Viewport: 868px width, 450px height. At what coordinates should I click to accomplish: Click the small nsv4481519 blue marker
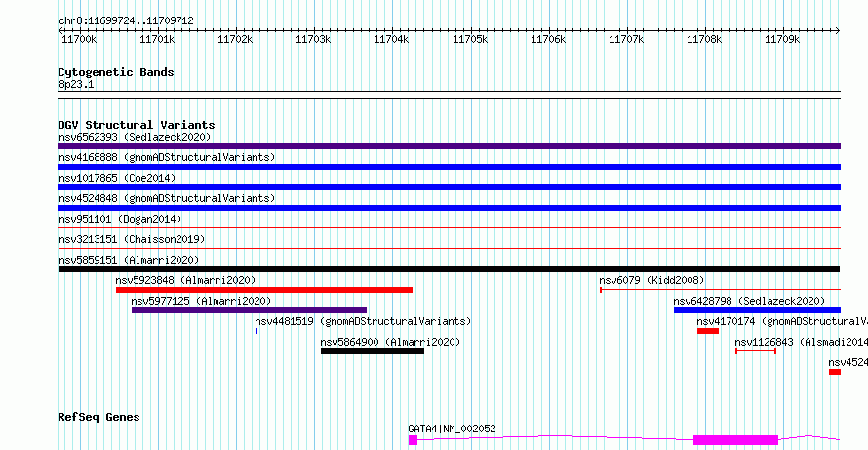[x=256, y=331]
